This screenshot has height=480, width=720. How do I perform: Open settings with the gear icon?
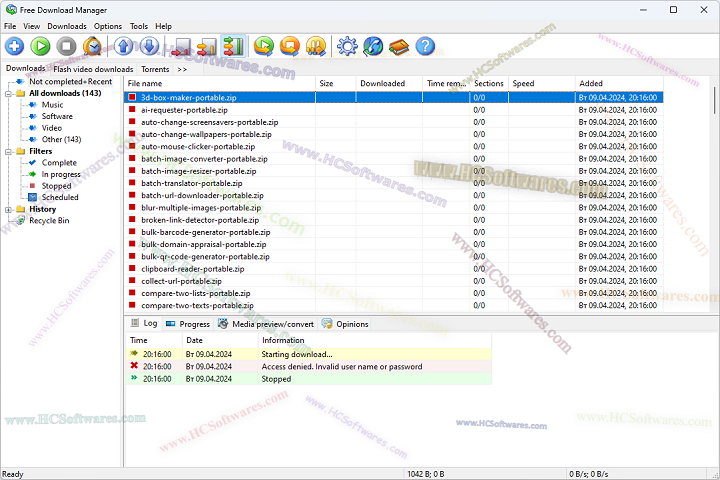tap(347, 46)
